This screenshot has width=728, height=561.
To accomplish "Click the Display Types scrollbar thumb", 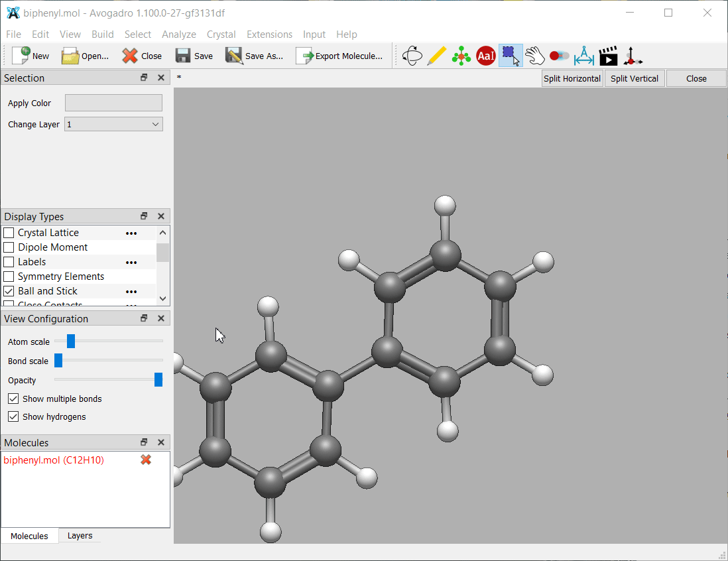I will [x=162, y=253].
